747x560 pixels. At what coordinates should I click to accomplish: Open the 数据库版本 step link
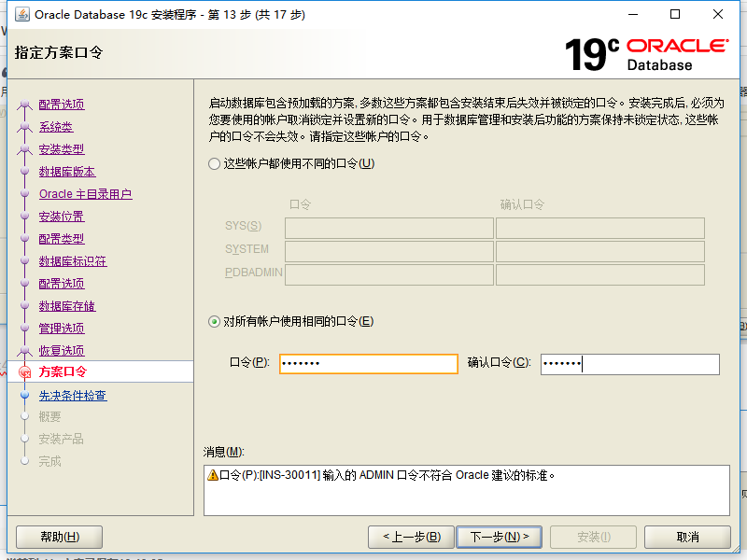pos(66,172)
